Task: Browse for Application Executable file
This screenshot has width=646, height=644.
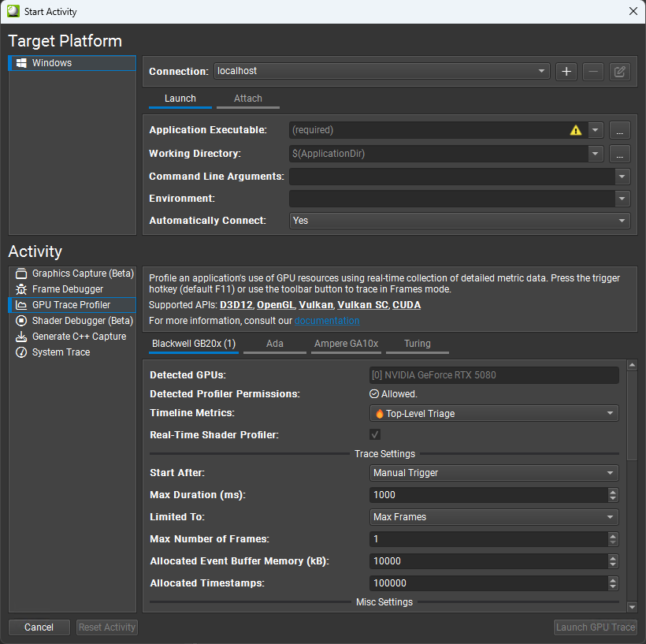Action: [x=620, y=130]
